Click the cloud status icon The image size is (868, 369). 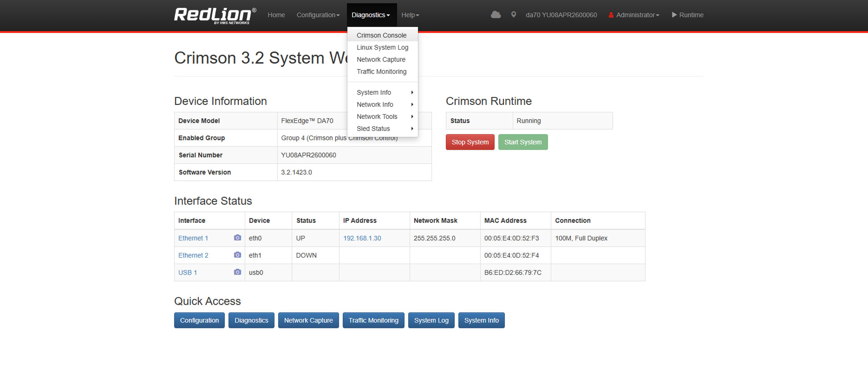(496, 15)
